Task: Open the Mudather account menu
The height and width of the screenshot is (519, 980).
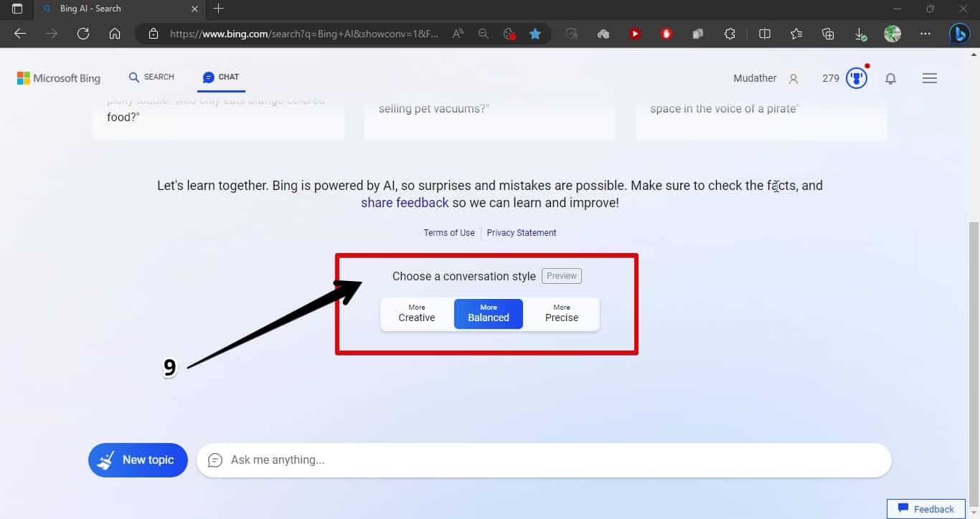Action: tap(765, 78)
